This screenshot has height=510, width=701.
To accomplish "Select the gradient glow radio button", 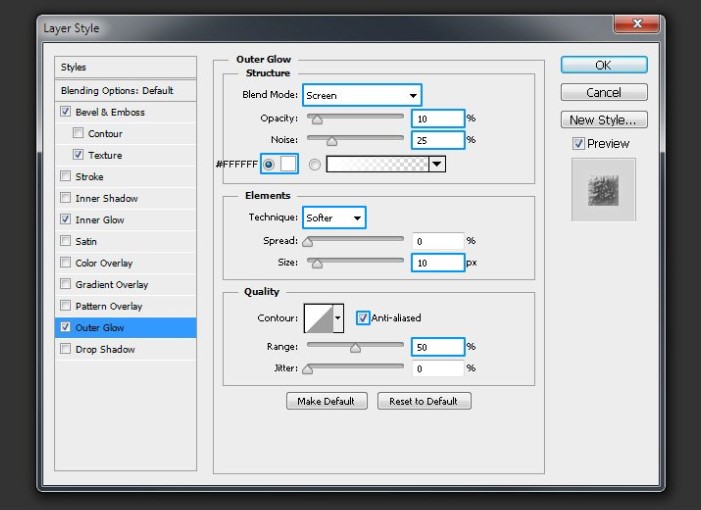I will pyautogui.click(x=315, y=164).
